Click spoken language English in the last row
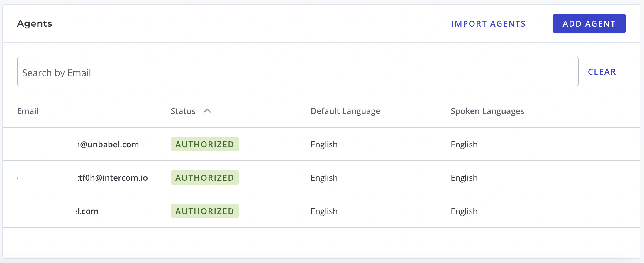Image resolution: width=644 pixels, height=263 pixels. pos(464,211)
